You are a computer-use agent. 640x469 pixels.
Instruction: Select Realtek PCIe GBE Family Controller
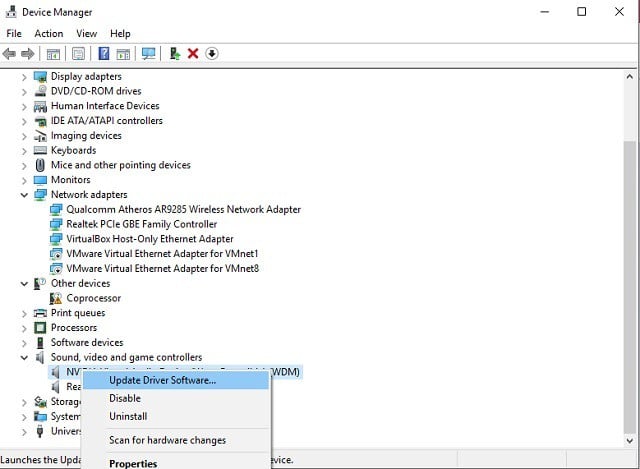[x=142, y=224]
